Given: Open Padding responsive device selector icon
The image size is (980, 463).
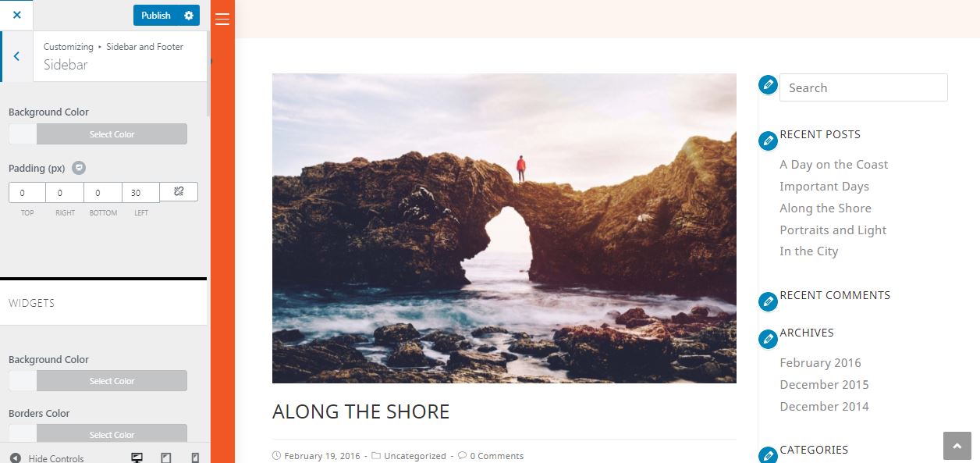Looking at the screenshot, I should 79,168.
